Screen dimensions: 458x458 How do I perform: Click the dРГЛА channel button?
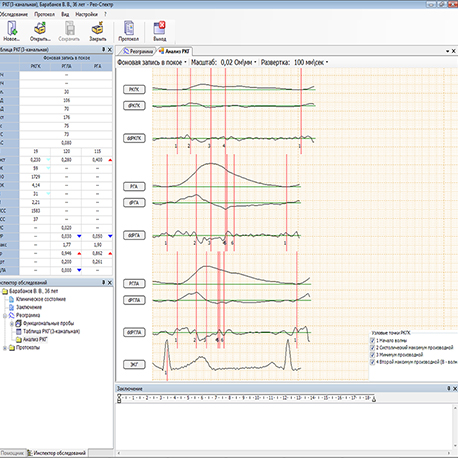(x=134, y=300)
